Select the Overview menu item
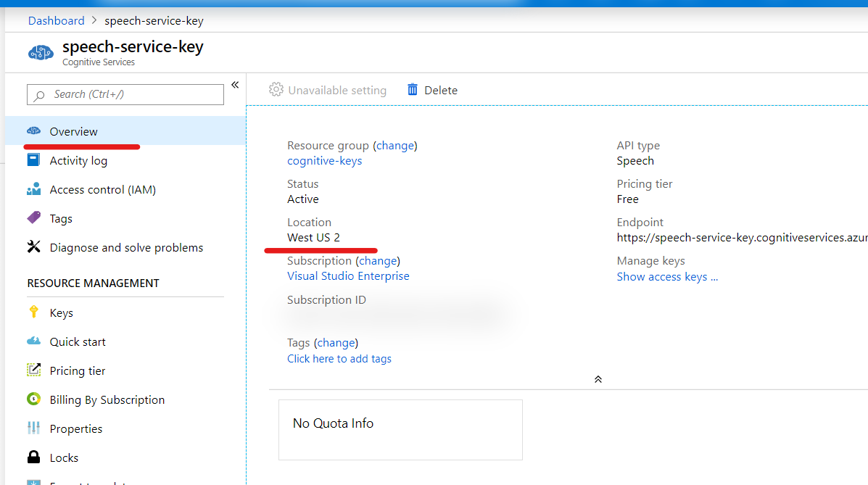This screenshot has width=868, height=485. [125, 131]
